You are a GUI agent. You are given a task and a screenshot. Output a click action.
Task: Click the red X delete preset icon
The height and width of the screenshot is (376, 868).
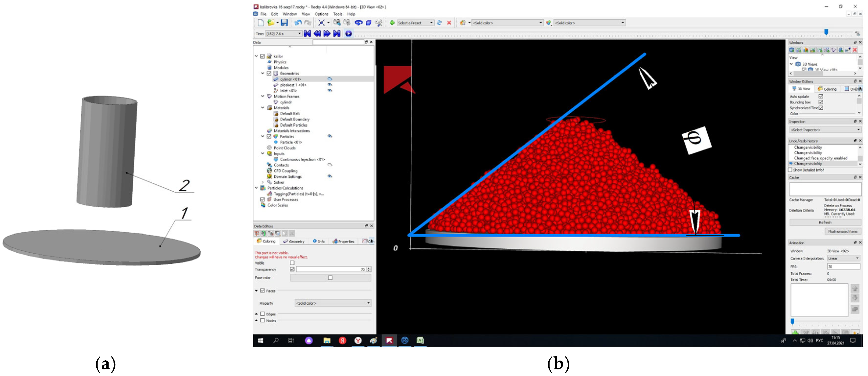449,23
